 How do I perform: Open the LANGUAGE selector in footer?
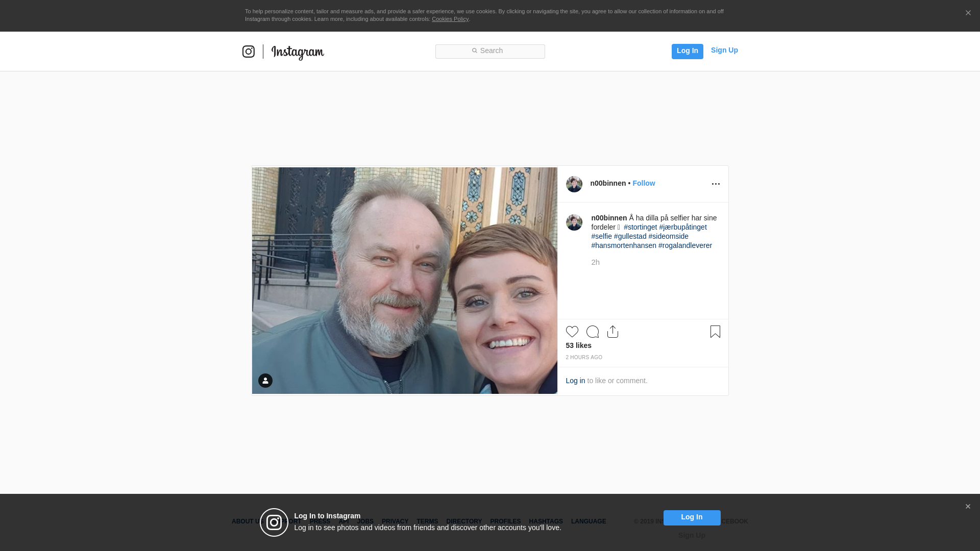click(x=589, y=521)
